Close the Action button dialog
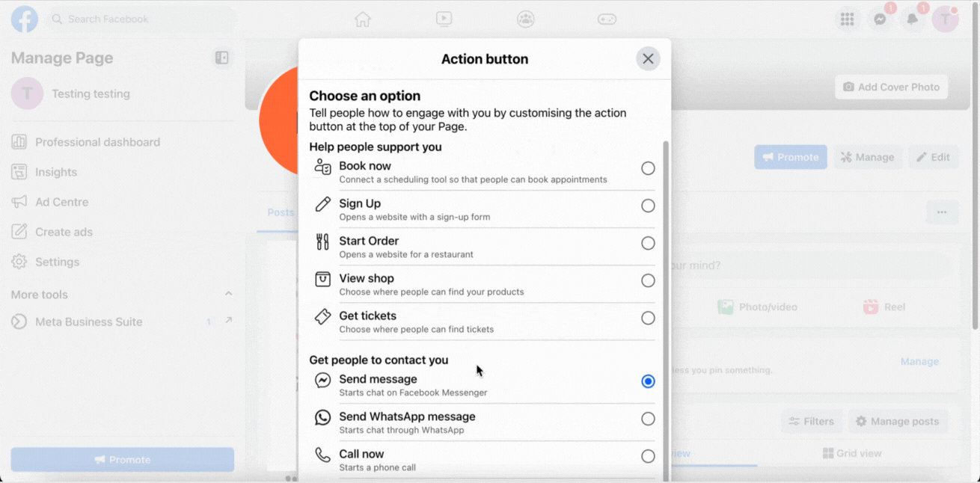980x483 pixels. click(x=648, y=59)
